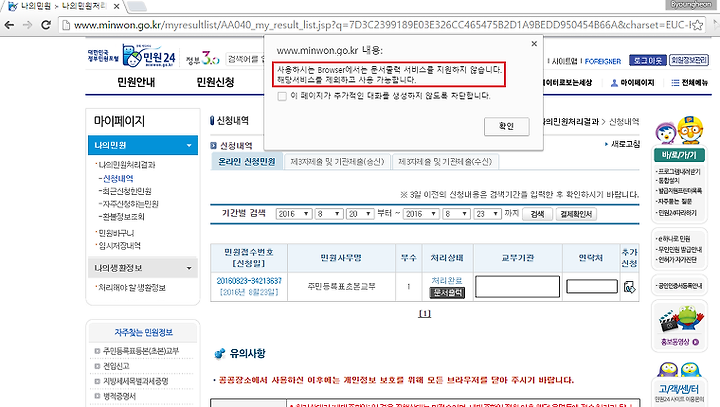Open 프로그램내려받기 in 바로가기 list
This screenshot has height=407, width=720.
click(x=679, y=172)
